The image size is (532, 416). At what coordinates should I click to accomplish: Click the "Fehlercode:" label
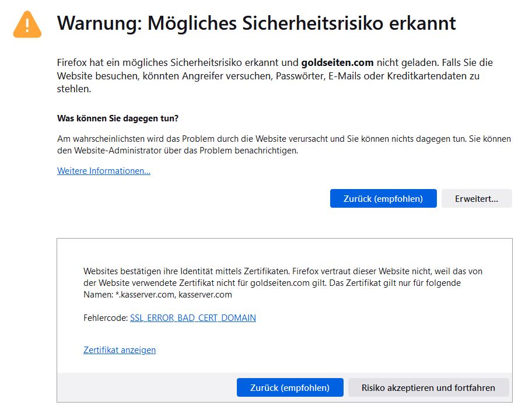click(105, 318)
